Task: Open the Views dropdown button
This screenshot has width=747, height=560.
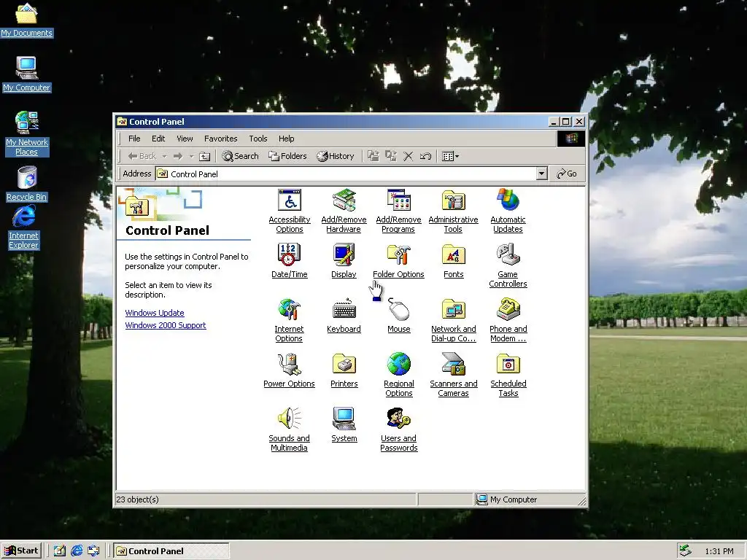Action: (x=450, y=156)
